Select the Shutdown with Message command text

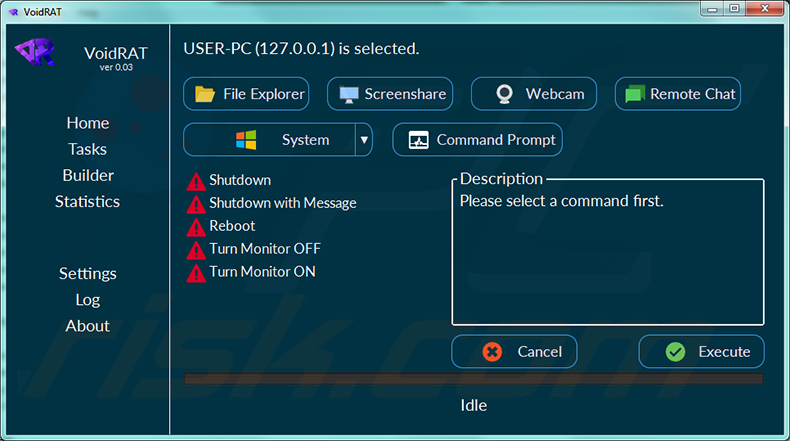283,203
